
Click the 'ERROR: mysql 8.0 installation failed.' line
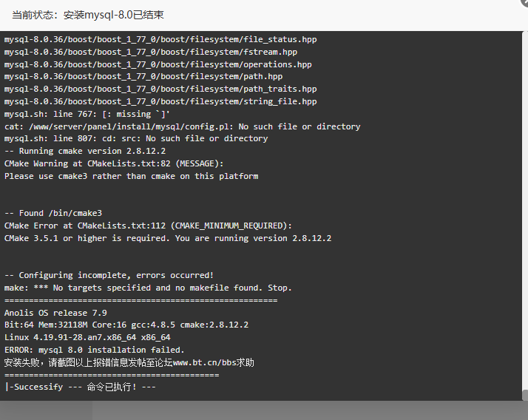coord(95,350)
